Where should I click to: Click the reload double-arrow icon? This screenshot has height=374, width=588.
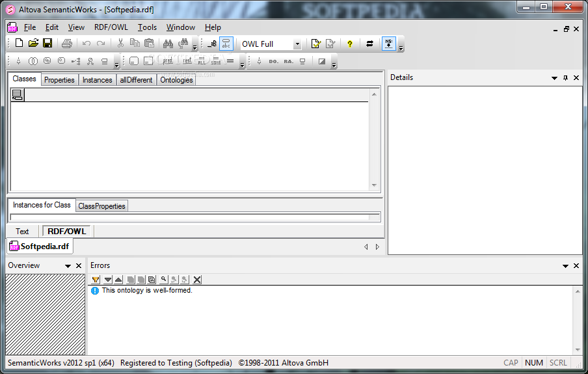coord(369,44)
